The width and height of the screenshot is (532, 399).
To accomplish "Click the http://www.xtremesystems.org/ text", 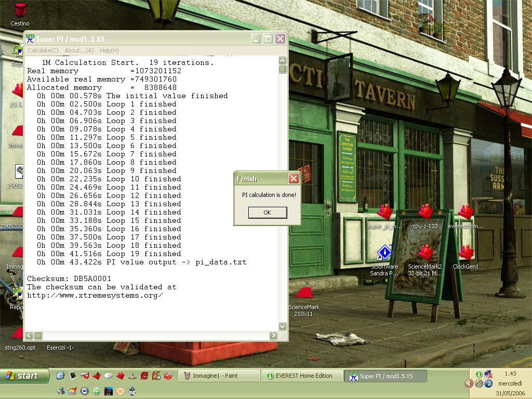I will pos(95,295).
